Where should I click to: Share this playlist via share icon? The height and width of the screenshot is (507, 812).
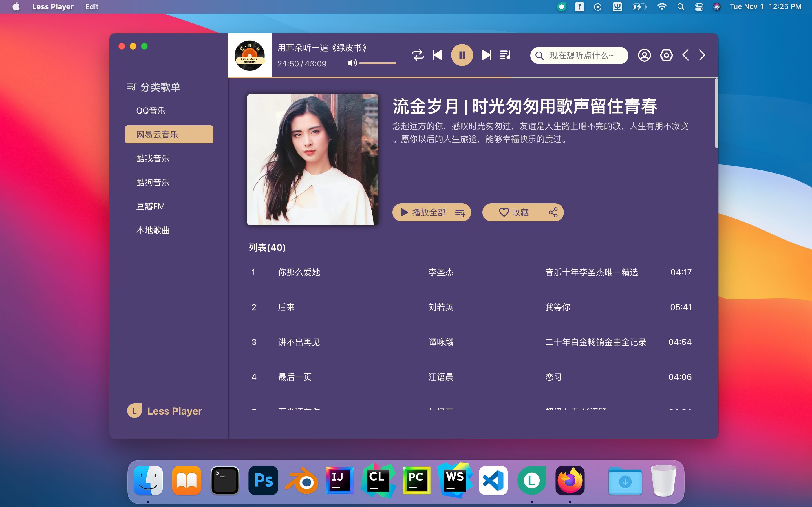click(553, 213)
